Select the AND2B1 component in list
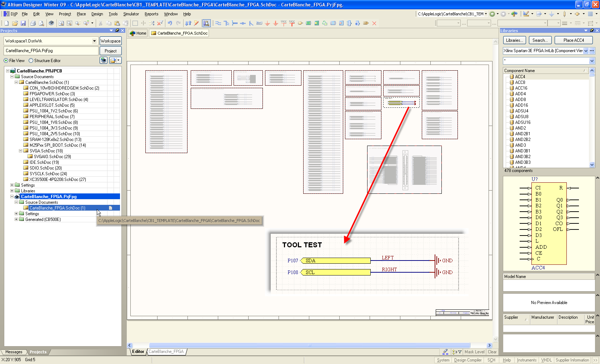600x364 pixels. pyautogui.click(x=522, y=134)
